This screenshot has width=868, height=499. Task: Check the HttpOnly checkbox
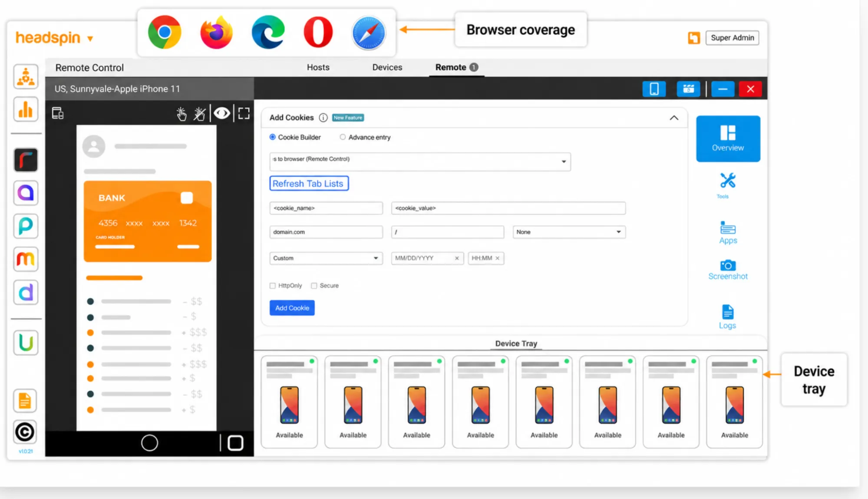pyautogui.click(x=273, y=286)
